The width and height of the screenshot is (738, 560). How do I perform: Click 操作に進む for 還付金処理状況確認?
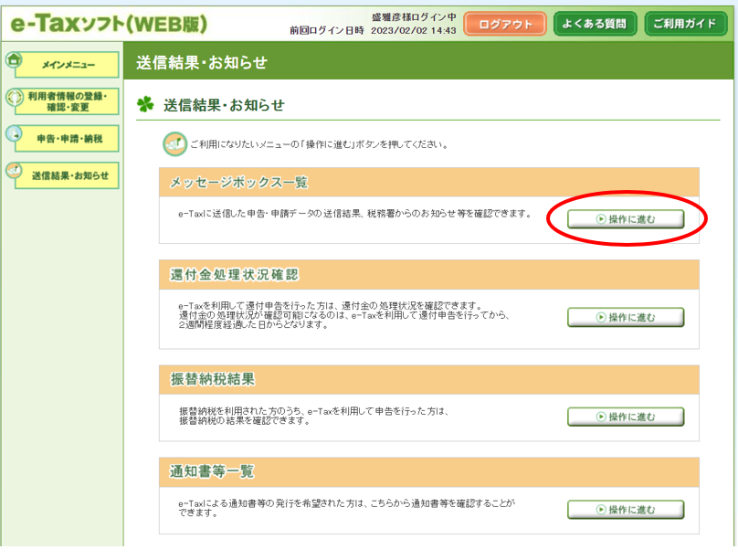point(626,318)
